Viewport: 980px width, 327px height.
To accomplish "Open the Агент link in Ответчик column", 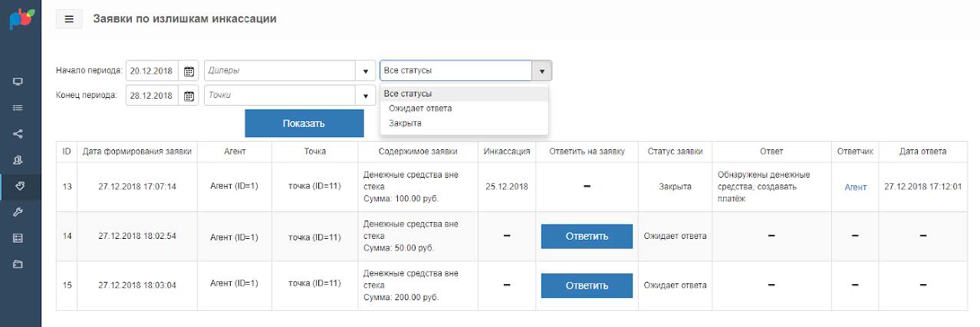I will (855, 187).
